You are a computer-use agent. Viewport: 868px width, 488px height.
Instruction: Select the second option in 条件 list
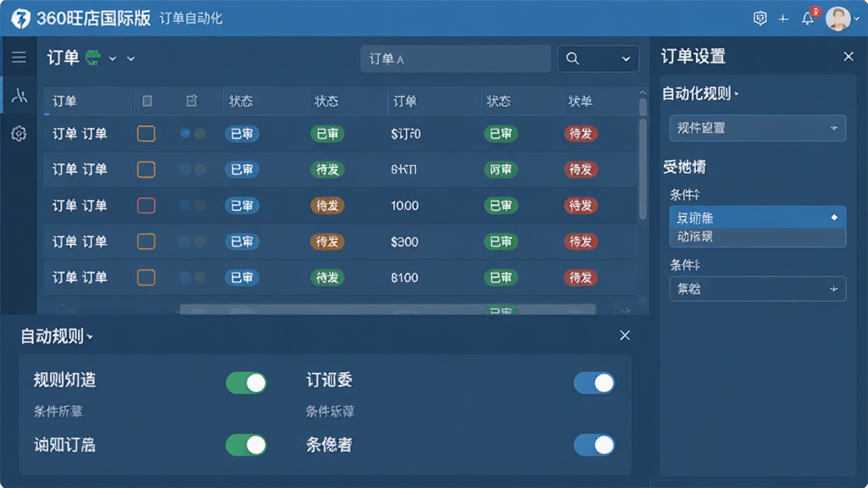click(x=757, y=237)
